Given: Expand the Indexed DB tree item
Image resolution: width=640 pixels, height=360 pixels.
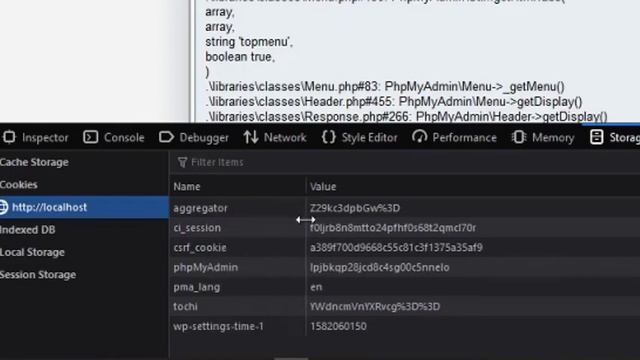Looking at the screenshot, I should pyautogui.click(x=27, y=229).
